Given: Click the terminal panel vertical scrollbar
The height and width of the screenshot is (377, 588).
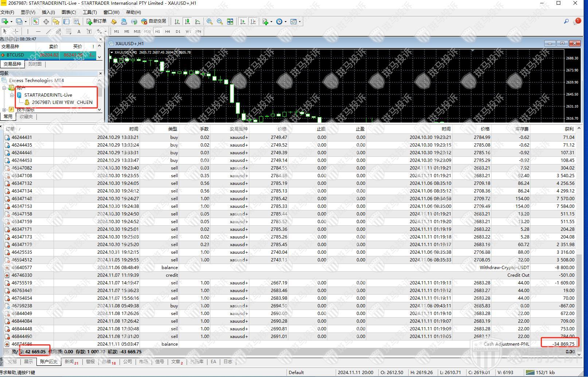Looking at the screenshot, I should click(x=580, y=237).
